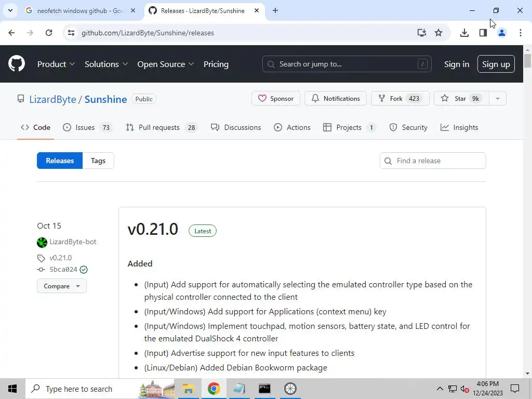Switch to Security tab
Screen dimensions: 532x399
[408, 127]
